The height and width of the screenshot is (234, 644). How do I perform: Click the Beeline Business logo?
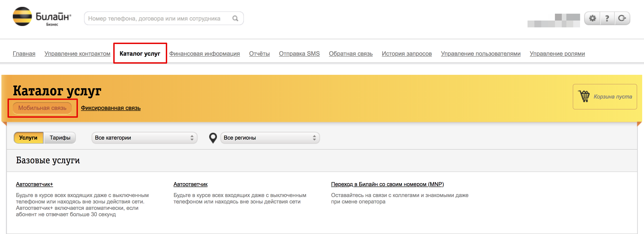click(42, 17)
